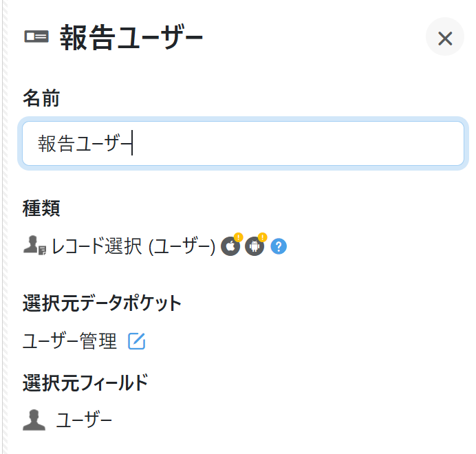
Task: Click the user silhouette icon under 選択元フィールド
Action: click(x=34, y=420)
